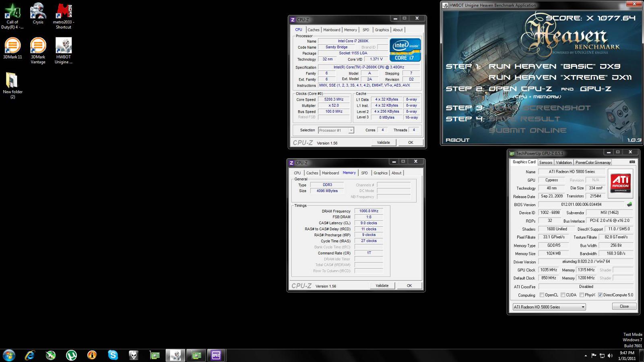The image size is (644, 362).
Task: Switch to HWBOT Heaven taskbar button
Action: [175, 355]
